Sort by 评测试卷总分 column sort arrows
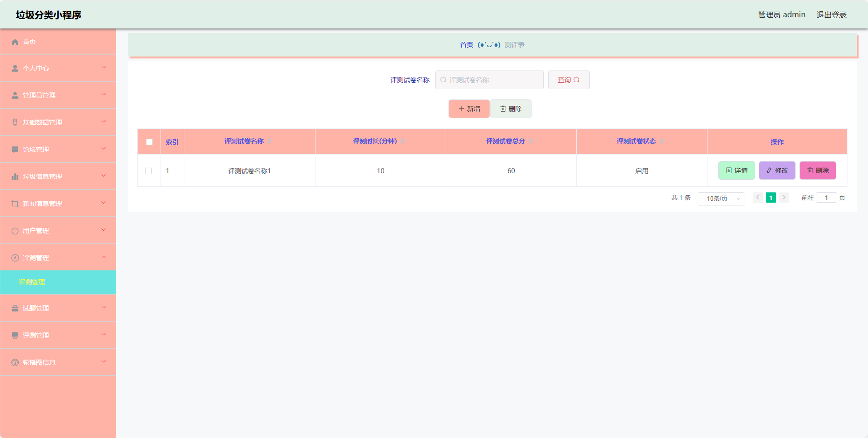 (x=531, y=141)
